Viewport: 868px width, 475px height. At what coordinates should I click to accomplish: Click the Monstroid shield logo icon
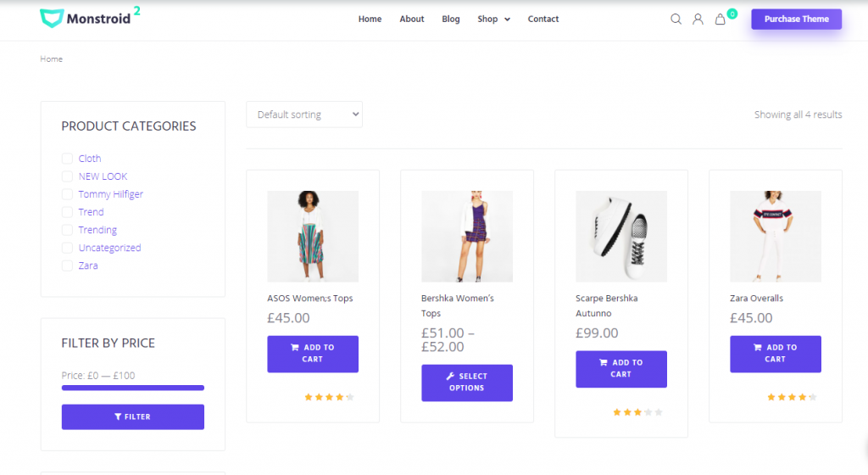point(52,19)
